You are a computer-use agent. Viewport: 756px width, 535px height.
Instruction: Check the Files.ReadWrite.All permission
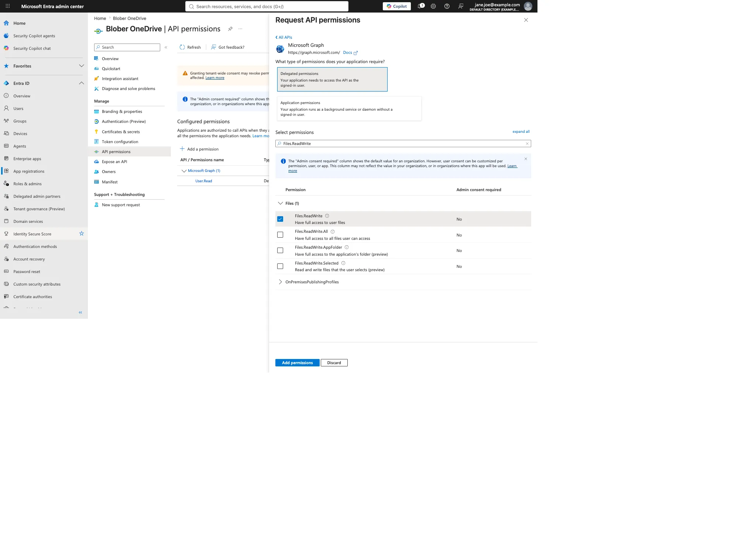280,235
